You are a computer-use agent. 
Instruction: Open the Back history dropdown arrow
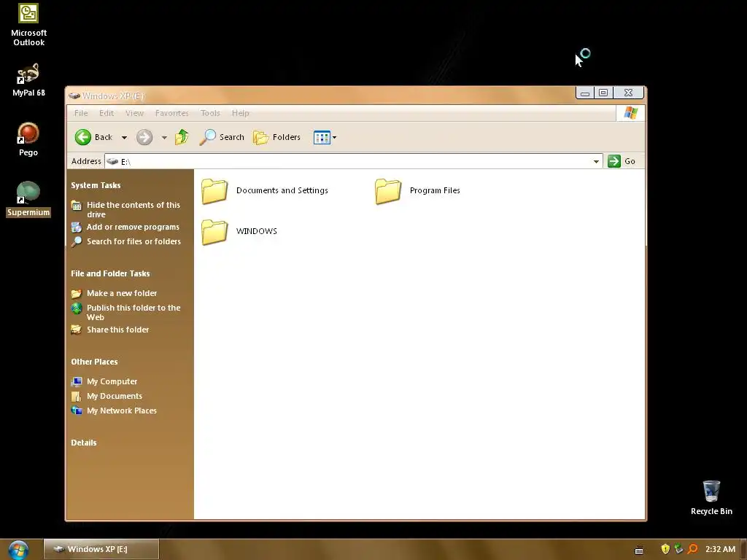point(124,138)
